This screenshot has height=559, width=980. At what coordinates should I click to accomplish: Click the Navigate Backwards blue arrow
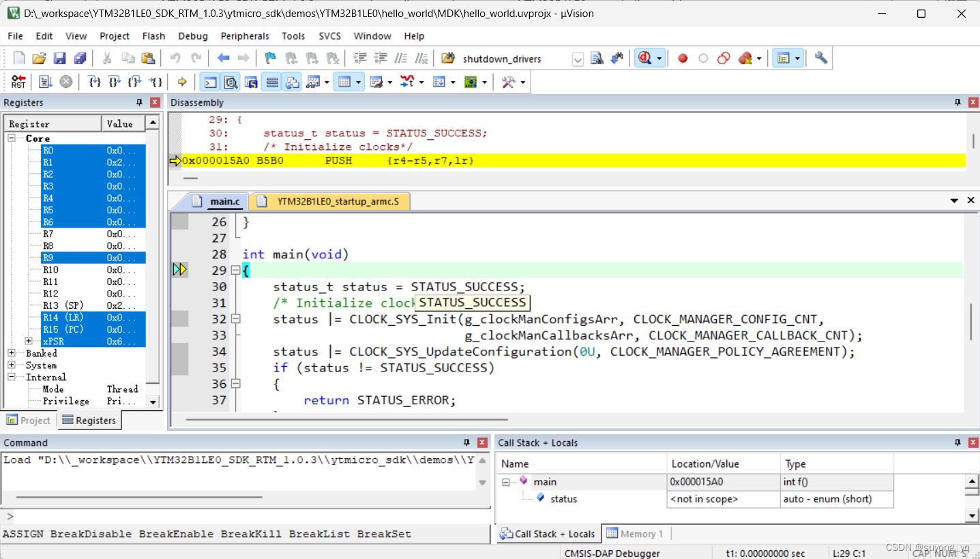[223, 59]
